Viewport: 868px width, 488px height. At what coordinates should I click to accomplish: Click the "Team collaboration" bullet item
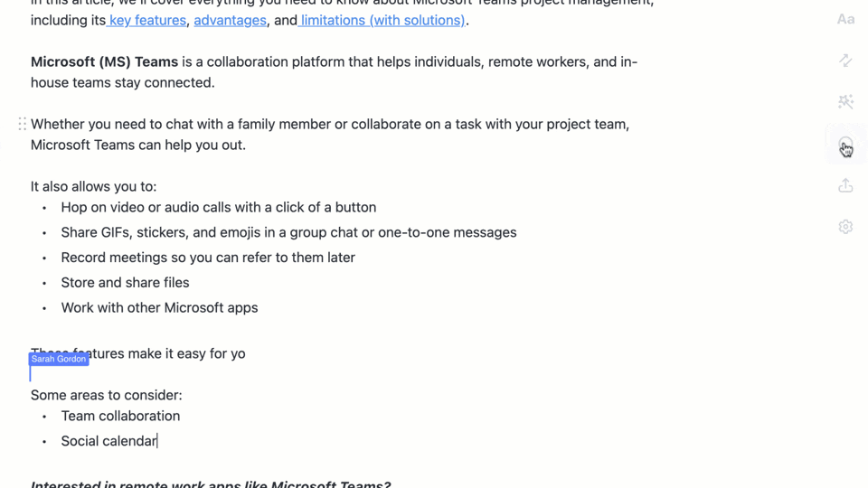coord(120,416)
